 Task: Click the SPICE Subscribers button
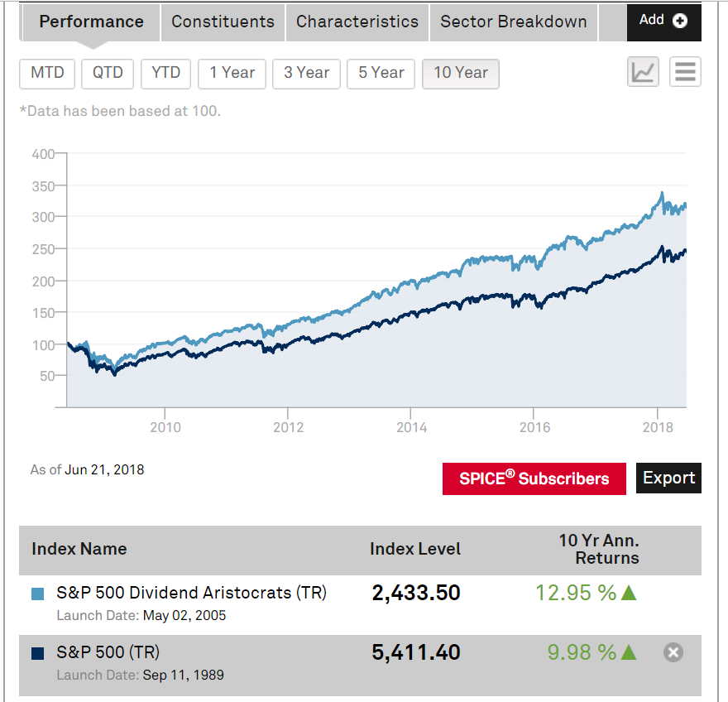click(x=534, y=478)
